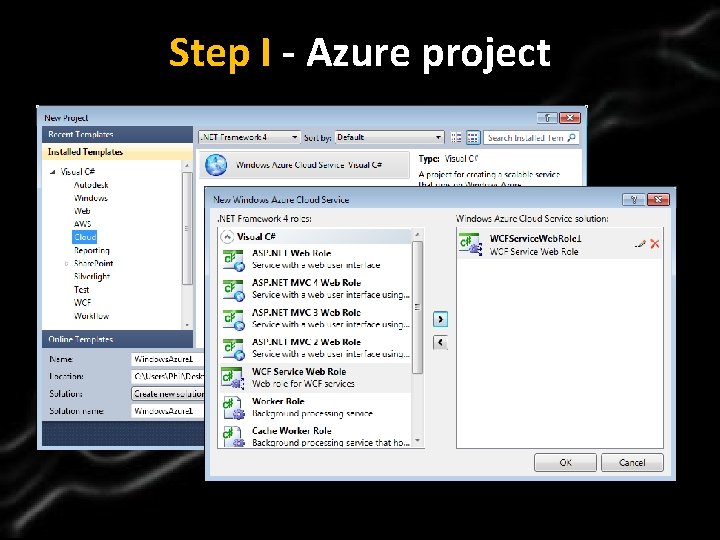The width and height of the screenshot is (720, 540).
Task: Click the template tree vertical scrollbar
Action: point(187,228)
